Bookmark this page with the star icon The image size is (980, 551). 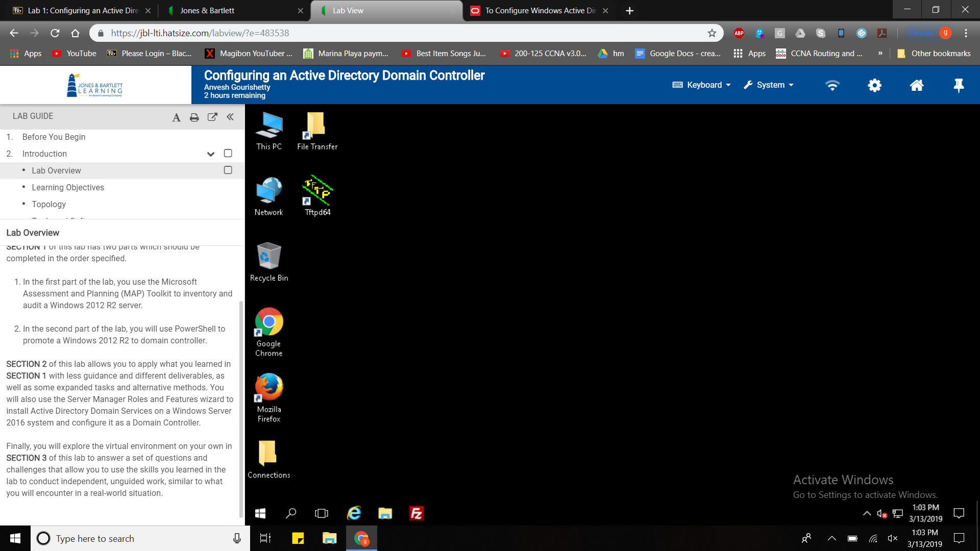coord(712,33)
